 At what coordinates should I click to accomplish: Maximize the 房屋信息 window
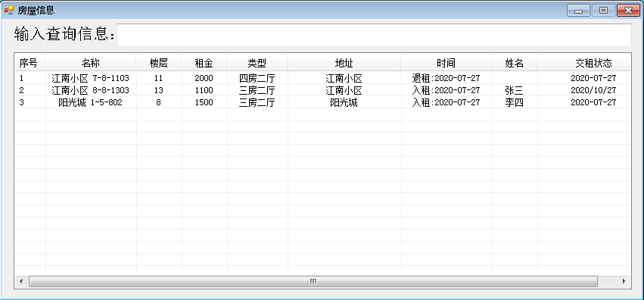[x=603, y=11]
